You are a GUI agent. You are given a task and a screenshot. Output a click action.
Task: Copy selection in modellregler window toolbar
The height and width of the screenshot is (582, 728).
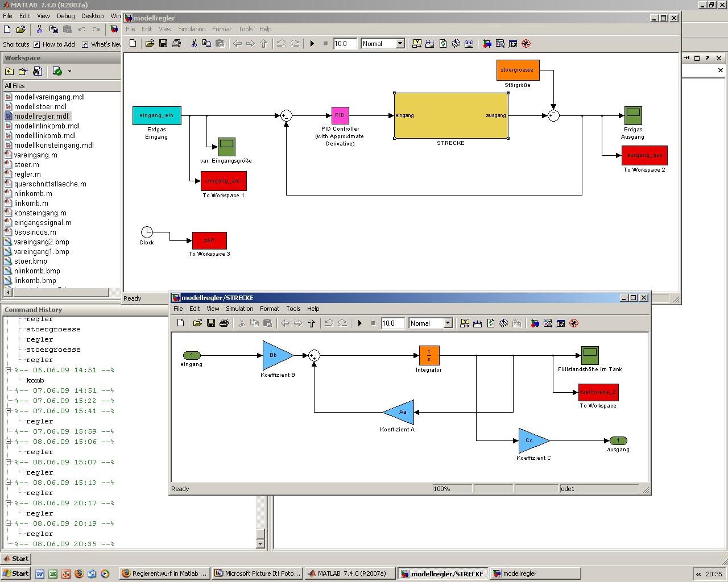(x=207, y=43)
